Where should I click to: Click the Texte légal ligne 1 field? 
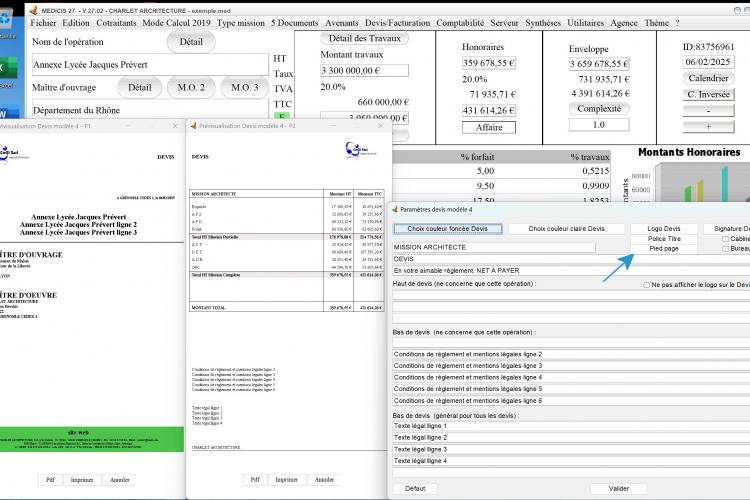point(571,426)
